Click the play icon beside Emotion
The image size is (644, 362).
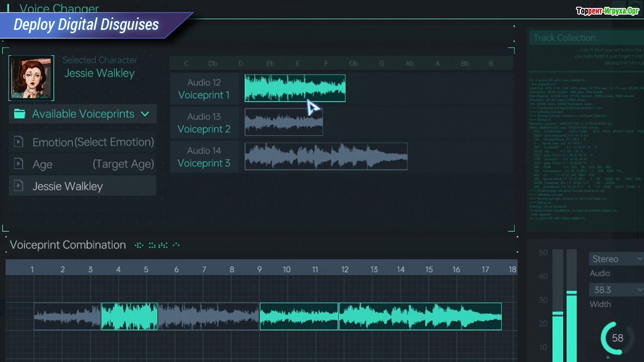[19, 142]
